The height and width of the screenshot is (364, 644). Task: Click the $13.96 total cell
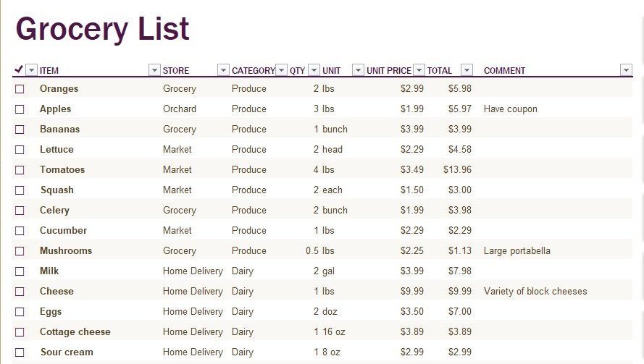pyautogui.click(x=457, y=169)
